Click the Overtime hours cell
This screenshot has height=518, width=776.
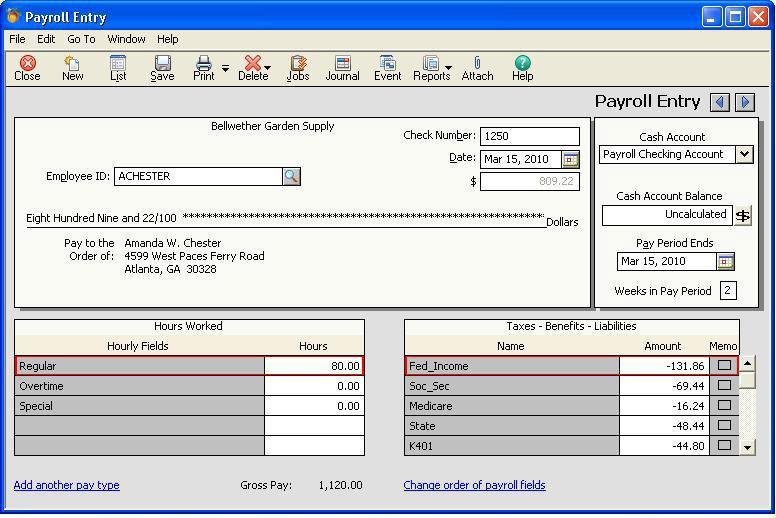click(x=314, y=385)
